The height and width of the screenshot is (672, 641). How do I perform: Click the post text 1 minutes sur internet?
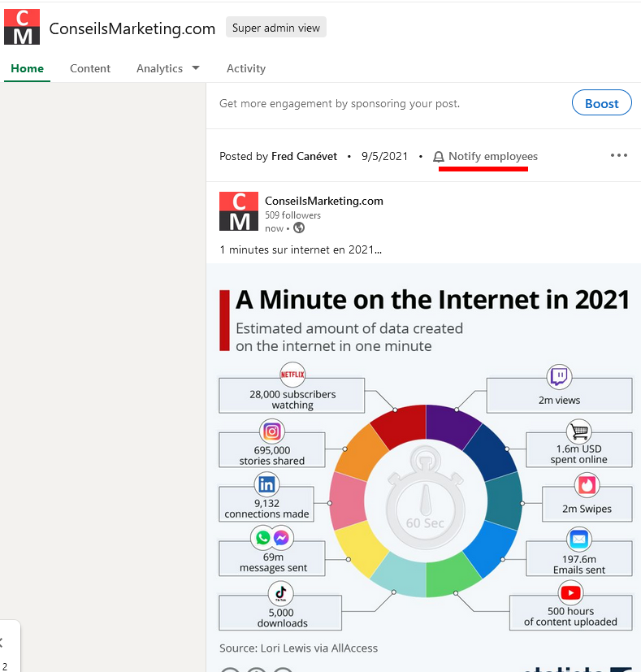(x=301, y=249)
